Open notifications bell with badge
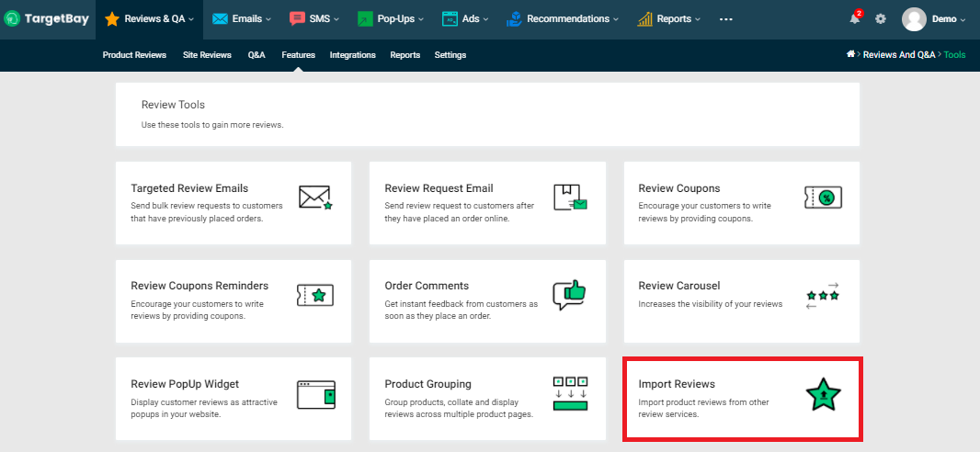The image size is (980, 452). click(855, 18)
